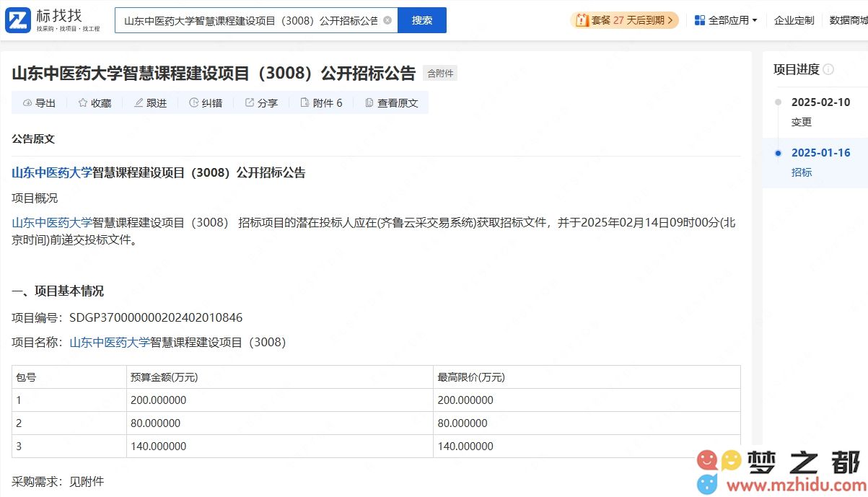Image resolution: width=868 pixels, height=497 pixels.
Task: Open the 套餐 27天后到期 notice
Action: (x=625, y=20)
